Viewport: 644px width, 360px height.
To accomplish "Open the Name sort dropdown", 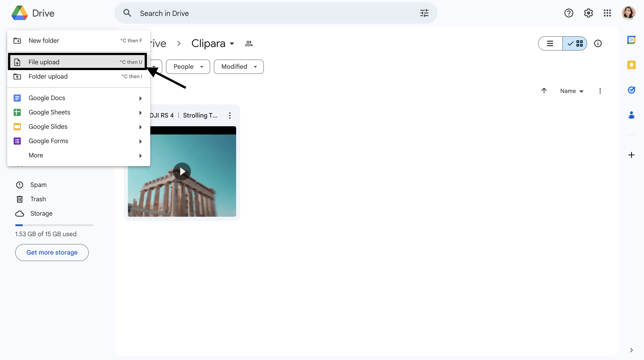I will (x=572, y=91).
